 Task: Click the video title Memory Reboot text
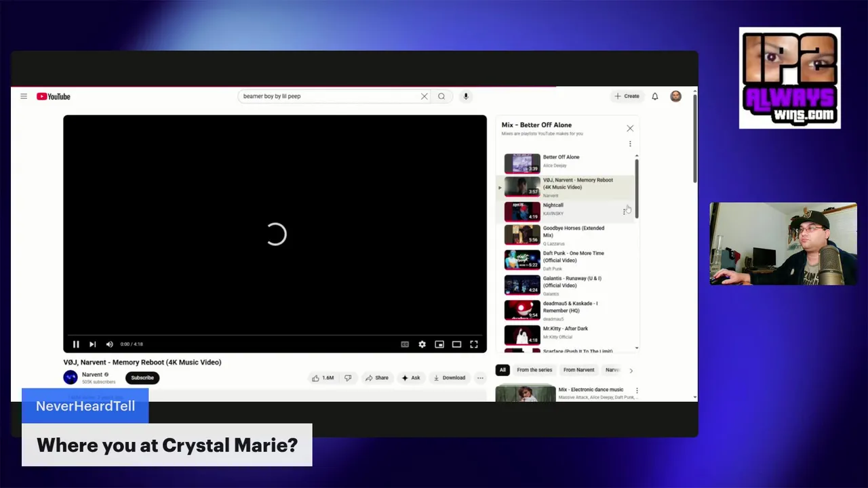(142, 362)
